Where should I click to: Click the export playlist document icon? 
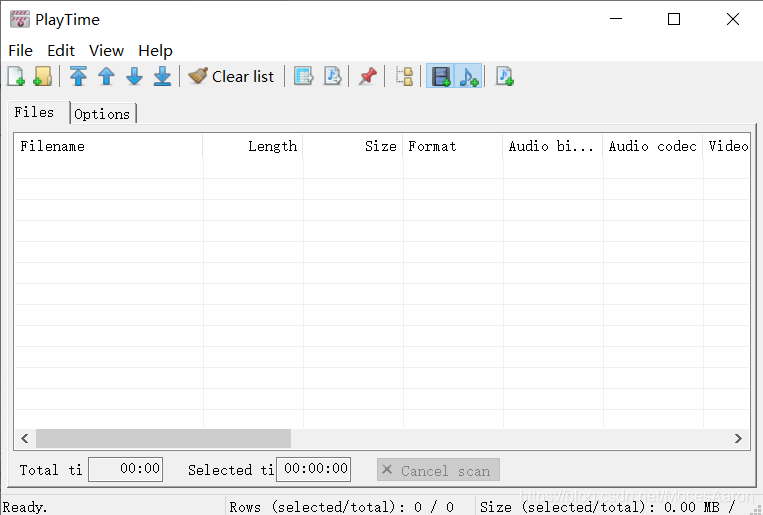[x=333, y=76]
